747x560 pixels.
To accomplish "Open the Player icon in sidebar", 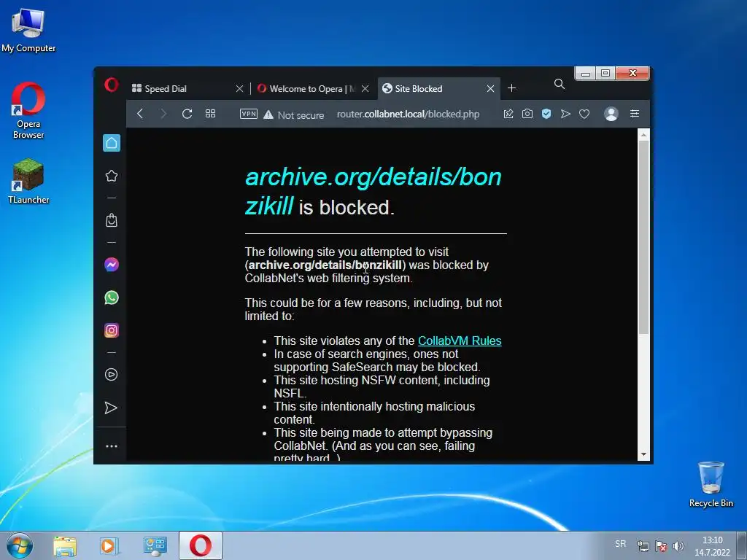I will click(112, 375).
